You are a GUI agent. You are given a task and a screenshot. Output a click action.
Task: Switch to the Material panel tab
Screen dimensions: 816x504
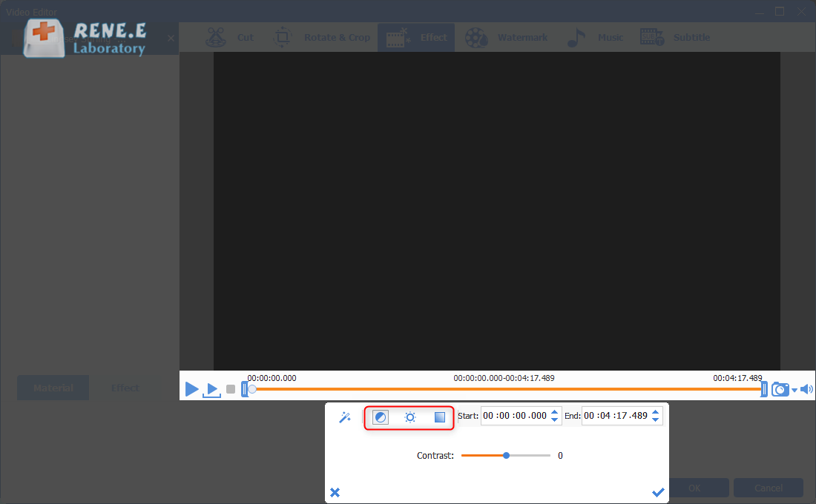tap(53, 388)
